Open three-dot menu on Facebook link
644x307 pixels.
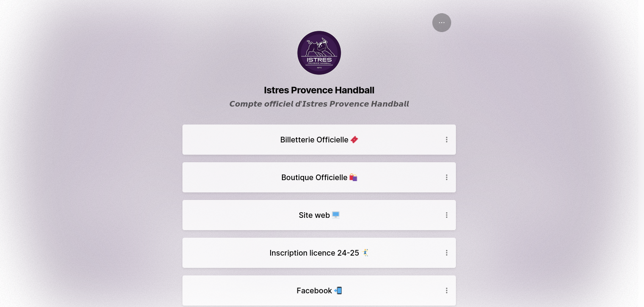click(x=446, y=290)
